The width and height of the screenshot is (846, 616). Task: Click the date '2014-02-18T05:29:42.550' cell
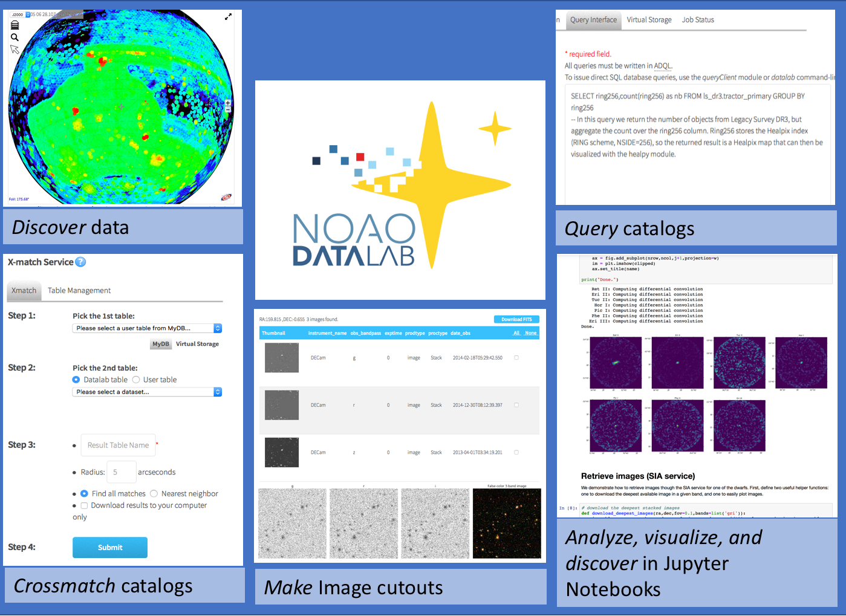point(478,358)
